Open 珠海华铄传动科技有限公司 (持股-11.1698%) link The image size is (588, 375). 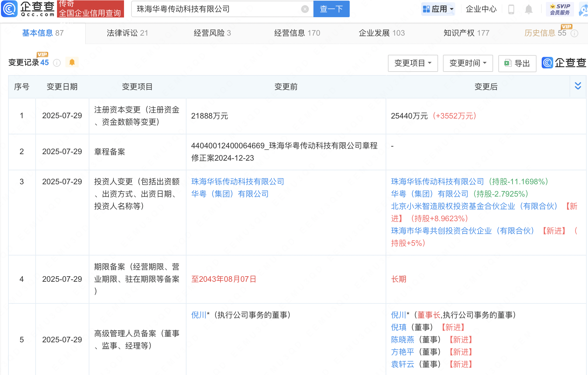click(x=437, y=182)
